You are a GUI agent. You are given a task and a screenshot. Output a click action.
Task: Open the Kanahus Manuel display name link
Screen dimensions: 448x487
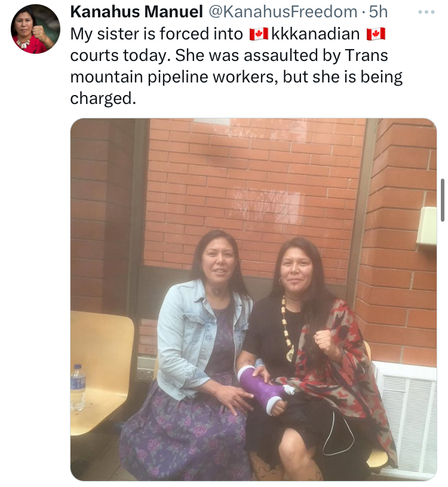pyautogui.click(x=137, y=12)
